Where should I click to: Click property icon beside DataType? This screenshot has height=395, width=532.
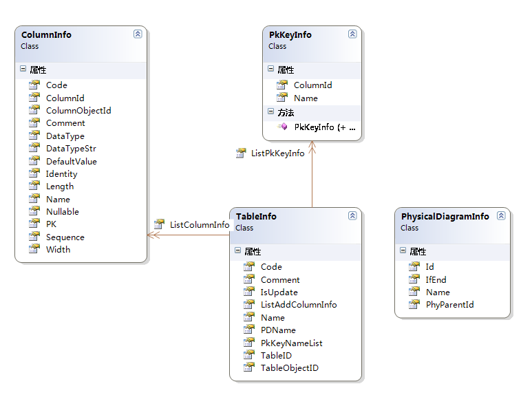[34, 136]
